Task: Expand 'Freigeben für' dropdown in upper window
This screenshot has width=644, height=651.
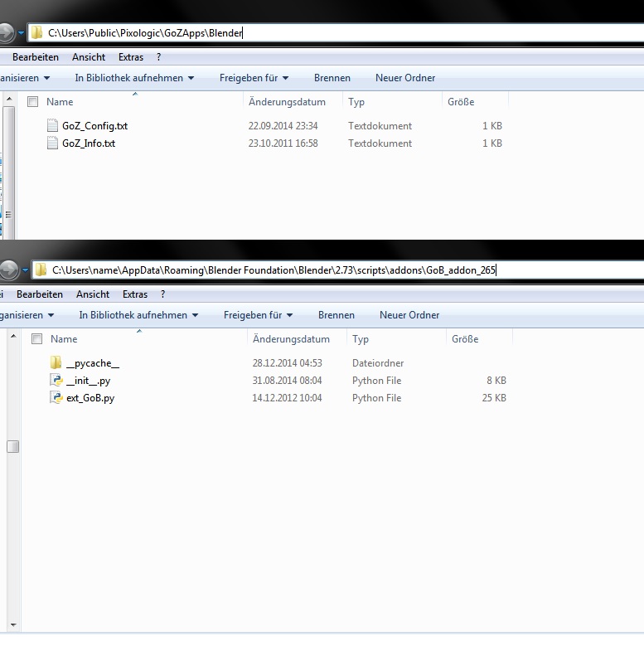Action: (x=254, y=78)
